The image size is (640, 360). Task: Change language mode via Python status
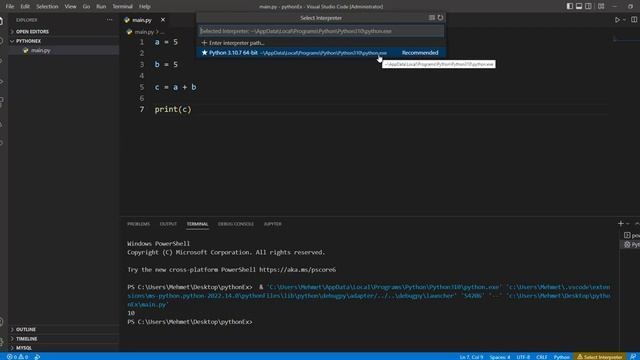[x=561, y=357]
